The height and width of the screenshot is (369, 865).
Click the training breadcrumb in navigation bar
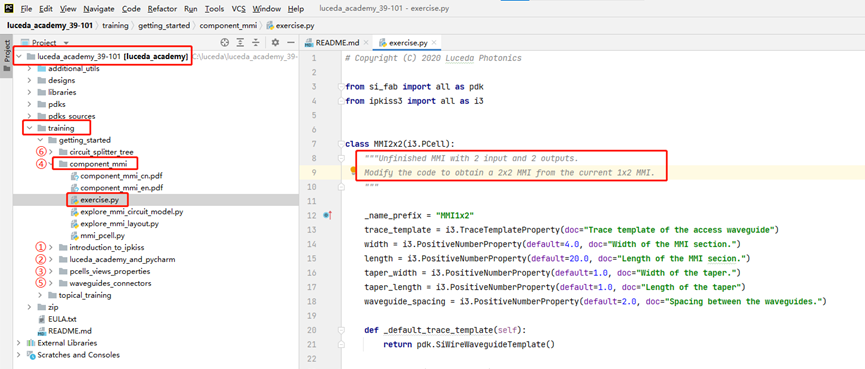115,25
